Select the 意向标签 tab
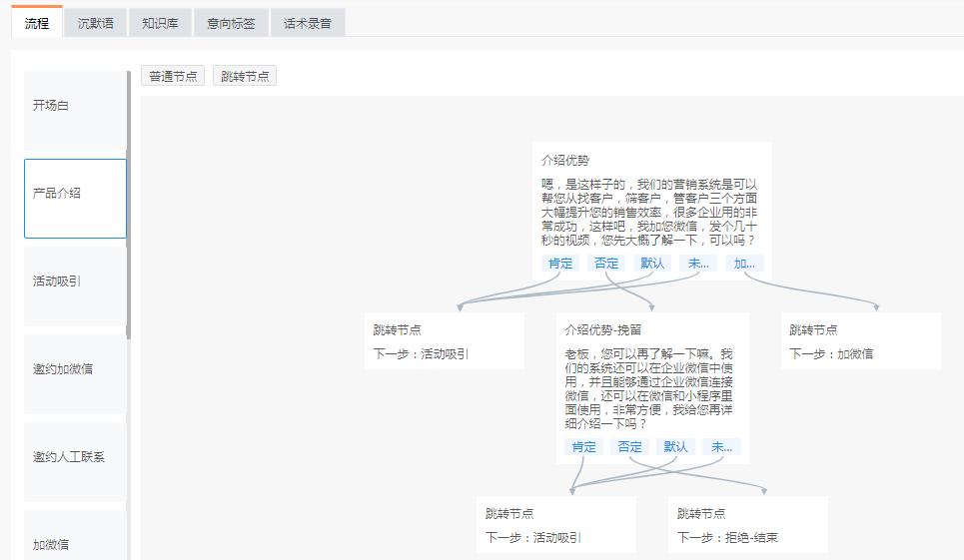 pos(231,23)
